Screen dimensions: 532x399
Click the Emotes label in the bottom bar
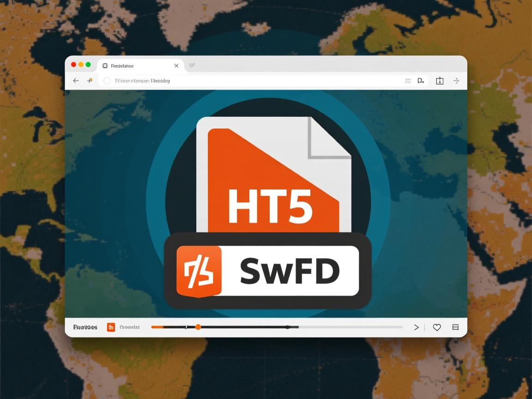pos(85,327)
